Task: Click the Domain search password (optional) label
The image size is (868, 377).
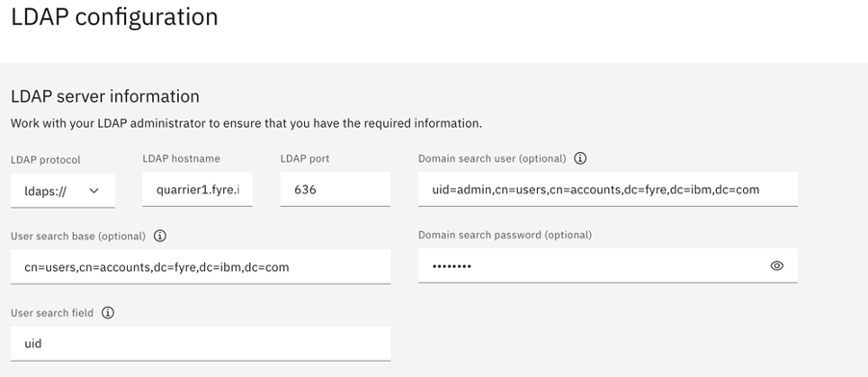Action: [505, 236]
